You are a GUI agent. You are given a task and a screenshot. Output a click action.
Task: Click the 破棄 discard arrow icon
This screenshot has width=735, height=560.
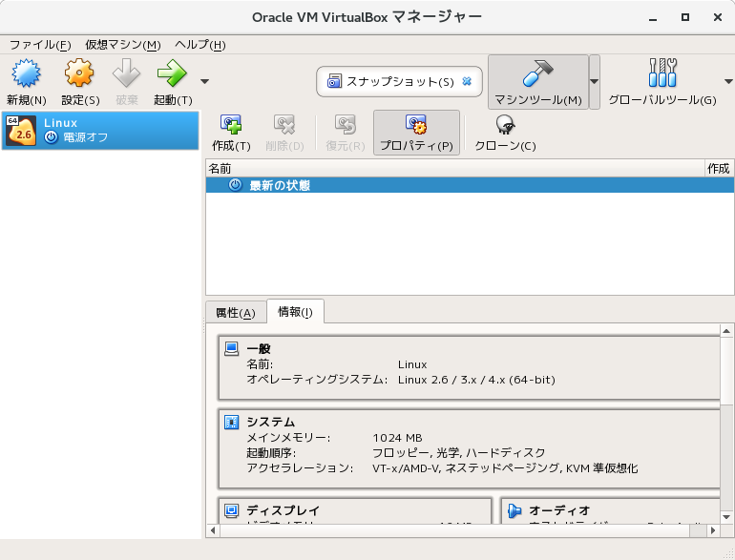[127, 73]
